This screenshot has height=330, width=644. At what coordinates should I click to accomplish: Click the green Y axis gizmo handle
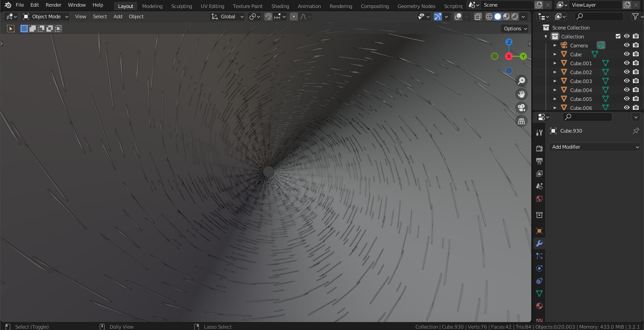pyautogui.click(x=523, y=56)
